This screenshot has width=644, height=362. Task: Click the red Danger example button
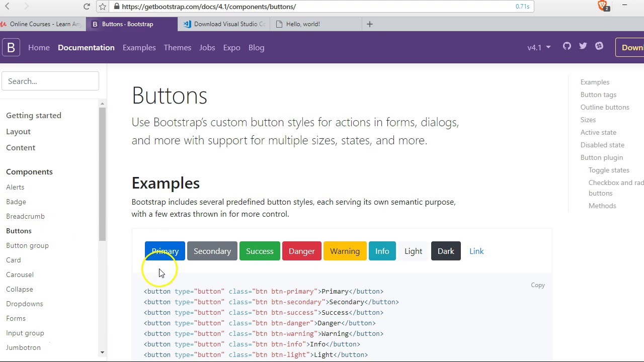pyautogui.click(x=301, y=251)
